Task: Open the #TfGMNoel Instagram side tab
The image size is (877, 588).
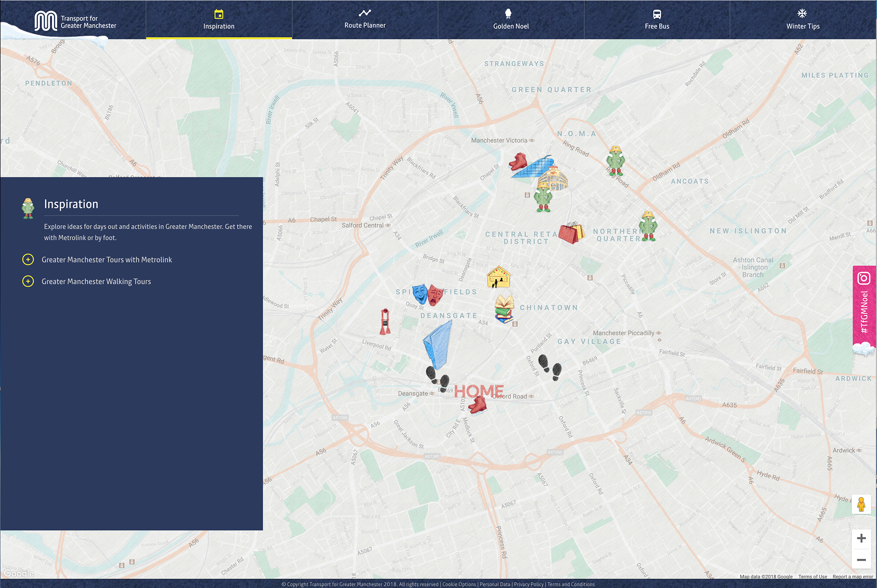Action: [x=864, y=306]
